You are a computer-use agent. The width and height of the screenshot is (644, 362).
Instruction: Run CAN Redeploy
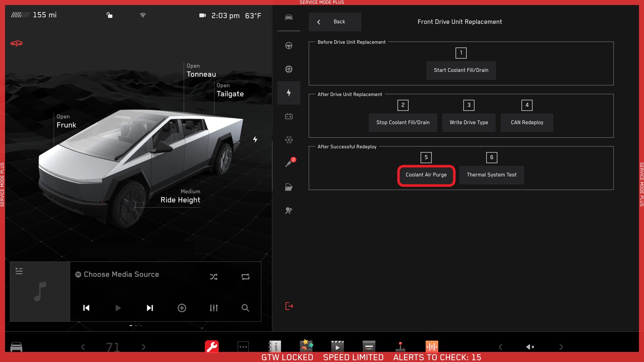tap(527, 123)
